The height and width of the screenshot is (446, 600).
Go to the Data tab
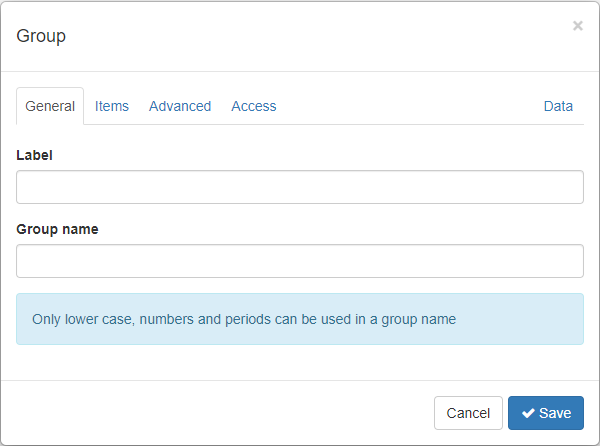(558, 106)
